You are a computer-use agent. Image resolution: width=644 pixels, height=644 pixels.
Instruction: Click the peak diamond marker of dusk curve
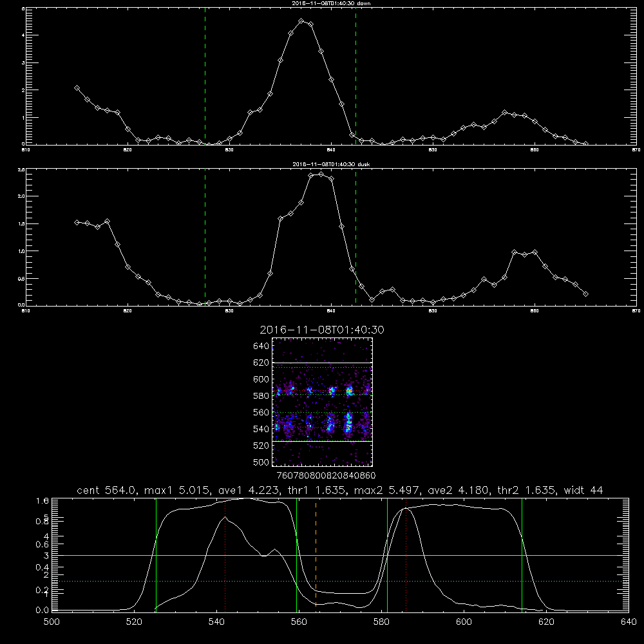coord(321,174)
